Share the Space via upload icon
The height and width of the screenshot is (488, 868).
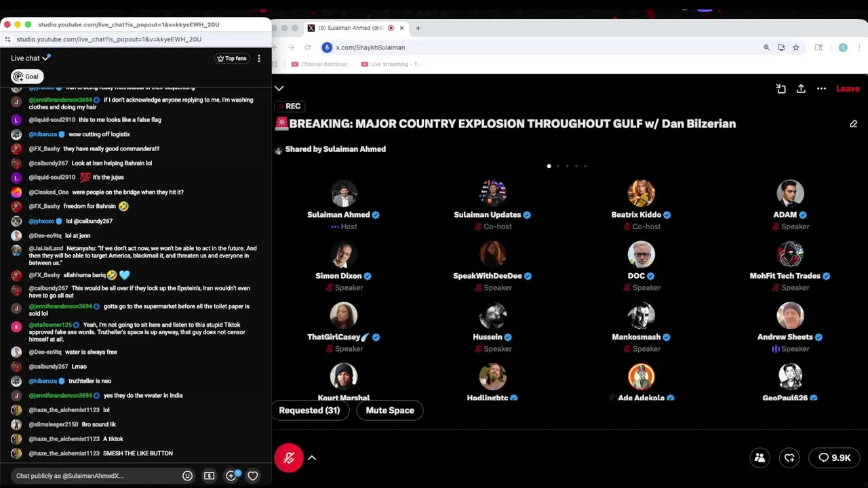coord(801,89)
